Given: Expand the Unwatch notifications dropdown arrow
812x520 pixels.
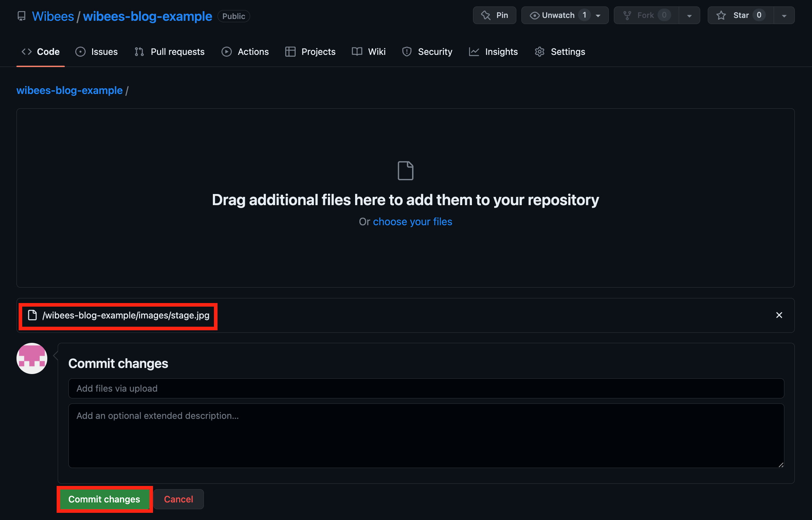Looking at the screenshot, I should point(598,16).
